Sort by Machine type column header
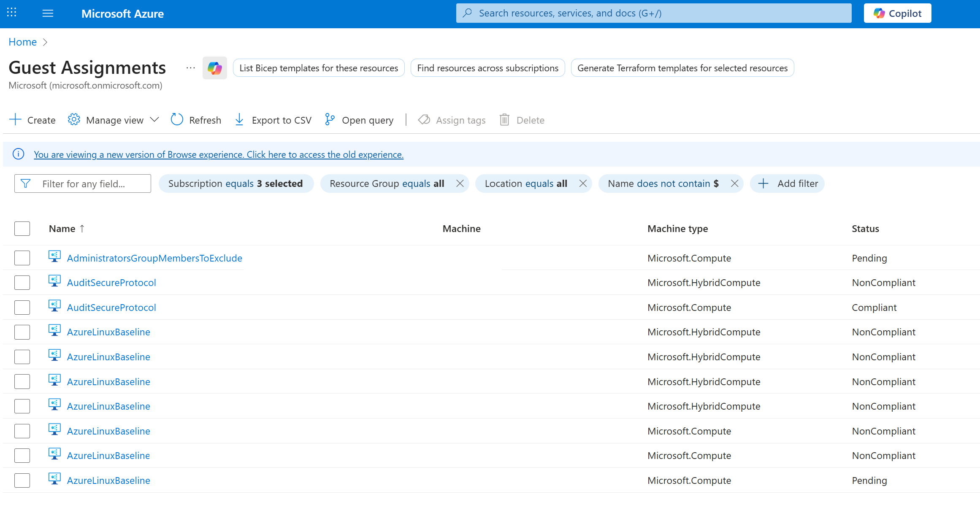This screenshot has height=529, width=980. click(x=678, y=229)
